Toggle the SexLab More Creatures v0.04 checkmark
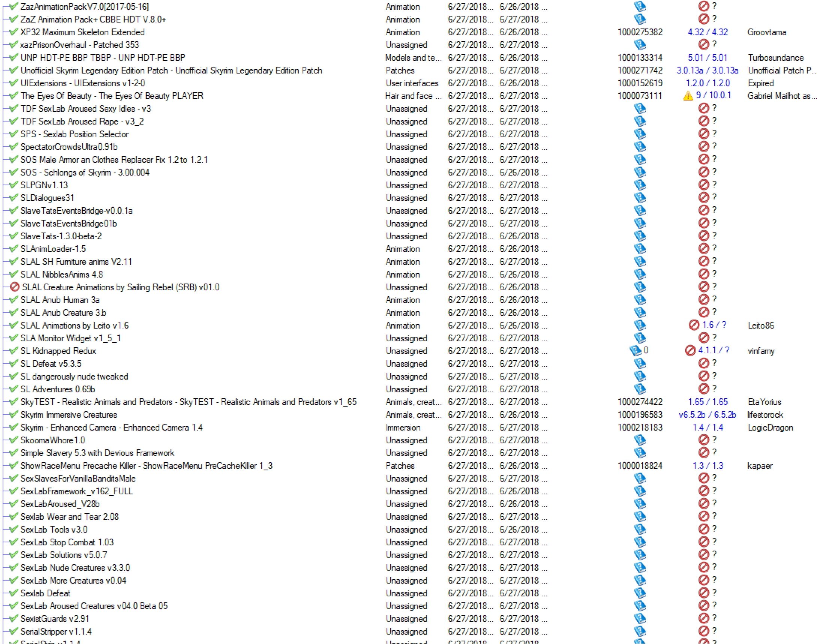The width and height of the screenshot is (817, 644). click(x=13, y=580)
